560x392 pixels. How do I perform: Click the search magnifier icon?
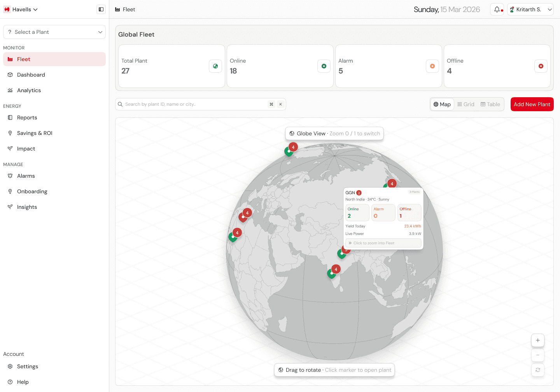120,104
